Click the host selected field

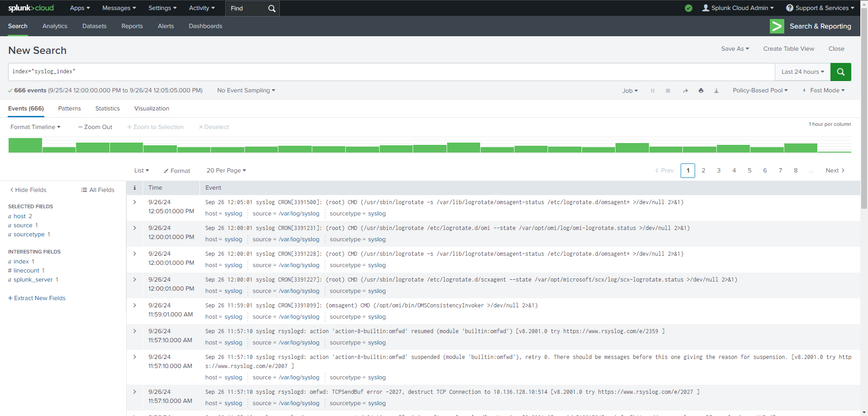(19, 216)
